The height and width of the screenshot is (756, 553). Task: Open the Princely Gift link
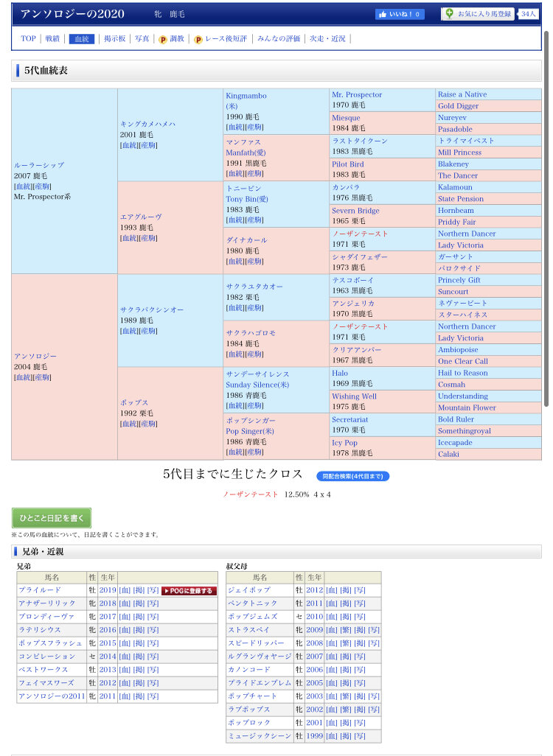pyautogui.click(x=459, y=280)
